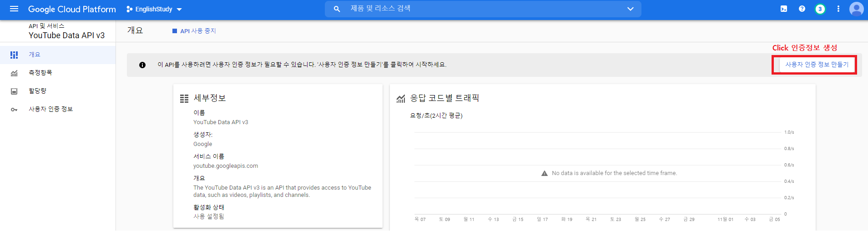Click the user account avatar
Image resolution: width=868 pixels, height=231 pixels.
pos(856,9)
